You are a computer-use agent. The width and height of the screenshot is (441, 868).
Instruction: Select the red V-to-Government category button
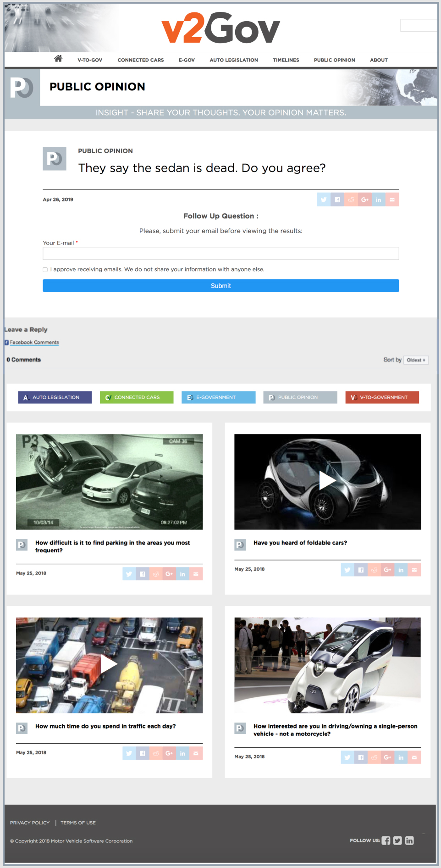[x=382, y=397]
